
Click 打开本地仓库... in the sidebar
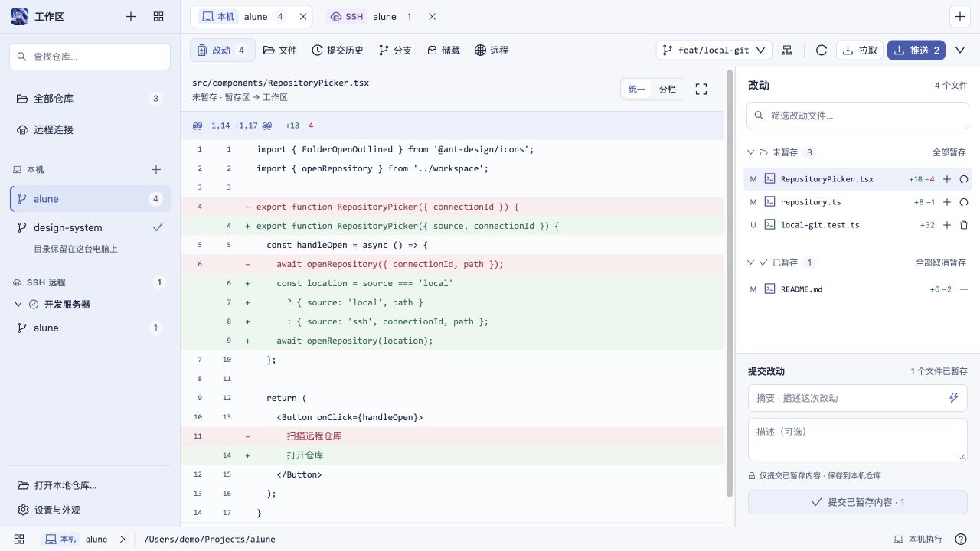pyautogui.click(x=90, y=485)
